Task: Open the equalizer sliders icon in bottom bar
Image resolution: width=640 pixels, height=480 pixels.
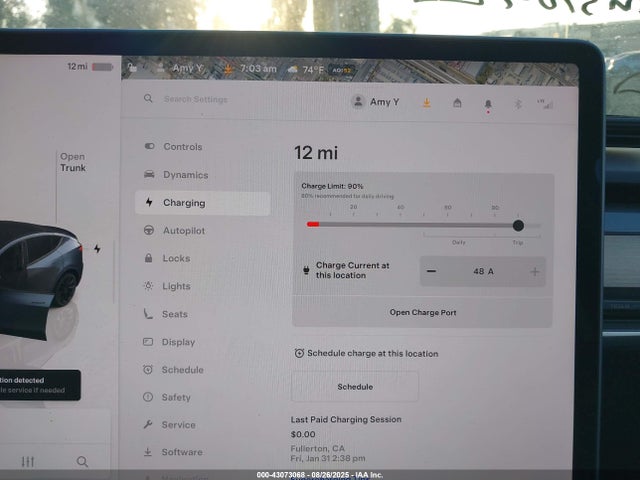Action: (28, 462)
